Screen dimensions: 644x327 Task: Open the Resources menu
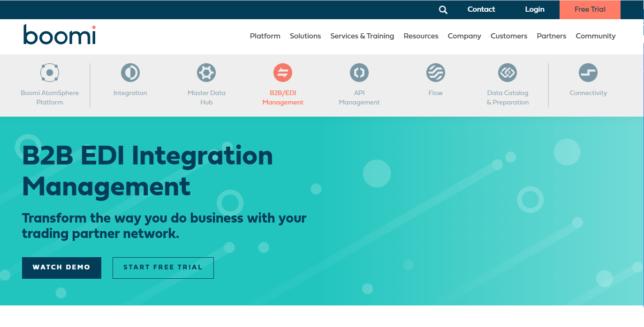pyautogui.click(x=421, y=36)
